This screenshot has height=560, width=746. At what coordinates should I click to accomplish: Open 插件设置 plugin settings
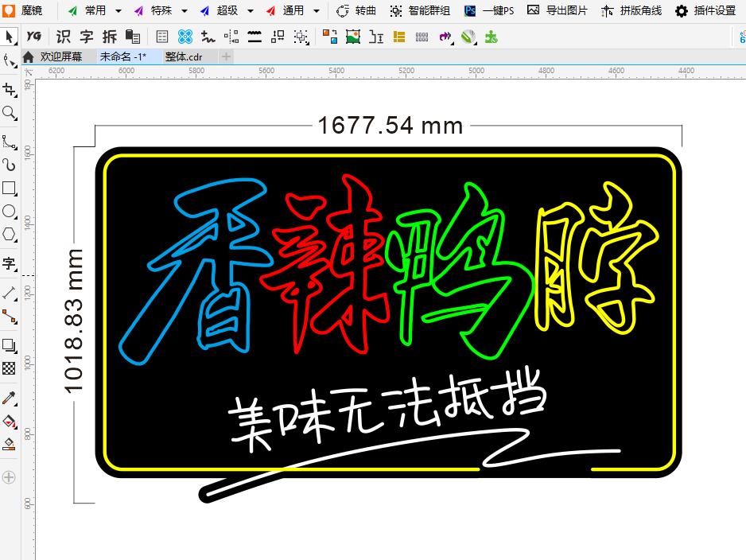pos(705,10)
